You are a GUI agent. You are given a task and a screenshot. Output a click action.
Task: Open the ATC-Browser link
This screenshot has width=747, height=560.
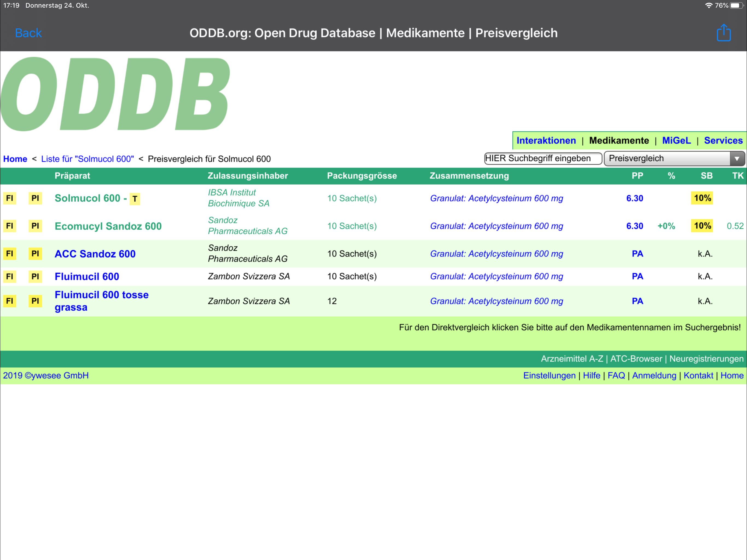pos(636,359)
